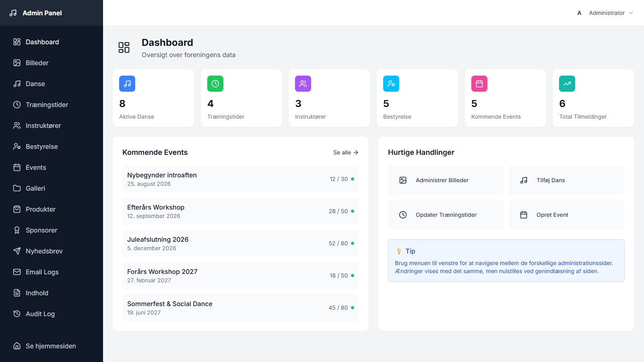This screenshot has height=362, width=644.
Task: Open the Administrator user dropdown chevron
Action: (631, 13)
